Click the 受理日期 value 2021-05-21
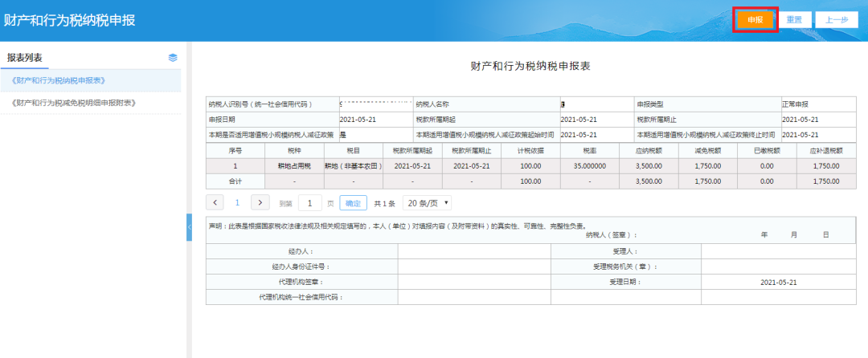Screen dimensions: 868x358 click(778, 282)
